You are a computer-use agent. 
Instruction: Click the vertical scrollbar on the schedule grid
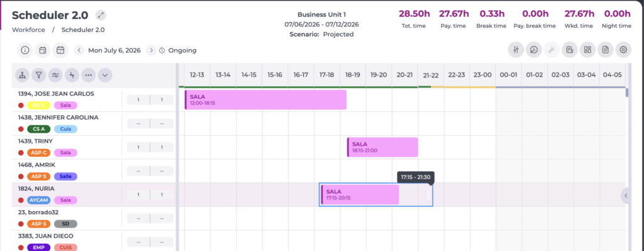627,93
